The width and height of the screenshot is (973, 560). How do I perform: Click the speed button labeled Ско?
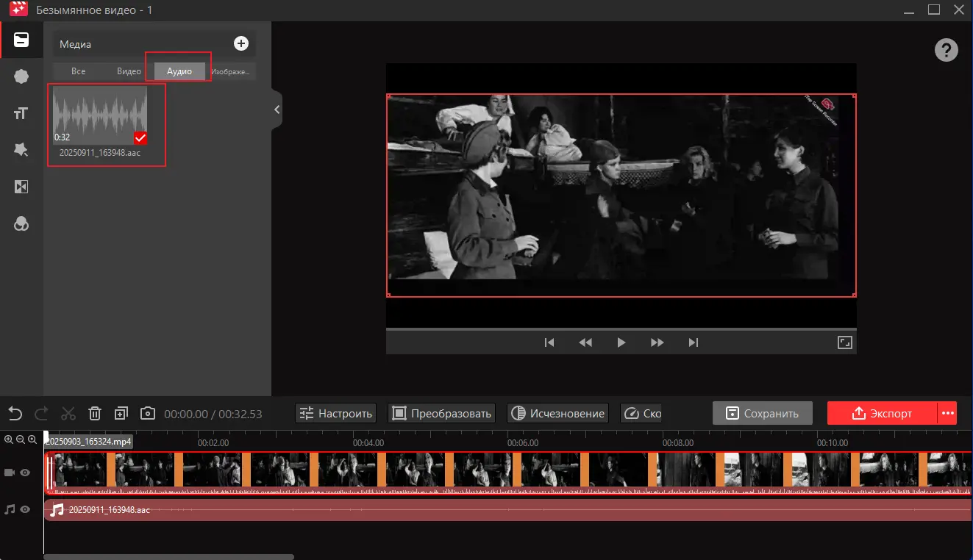tap(641, 413)
